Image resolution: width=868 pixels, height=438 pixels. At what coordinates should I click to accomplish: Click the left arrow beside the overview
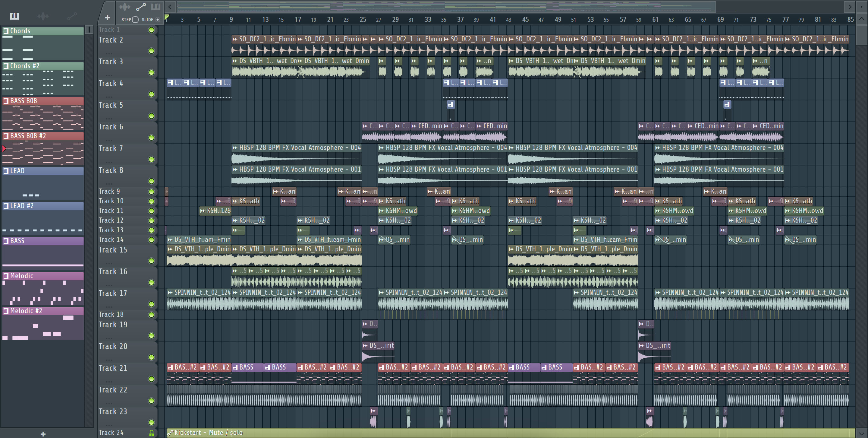point(170,6)
